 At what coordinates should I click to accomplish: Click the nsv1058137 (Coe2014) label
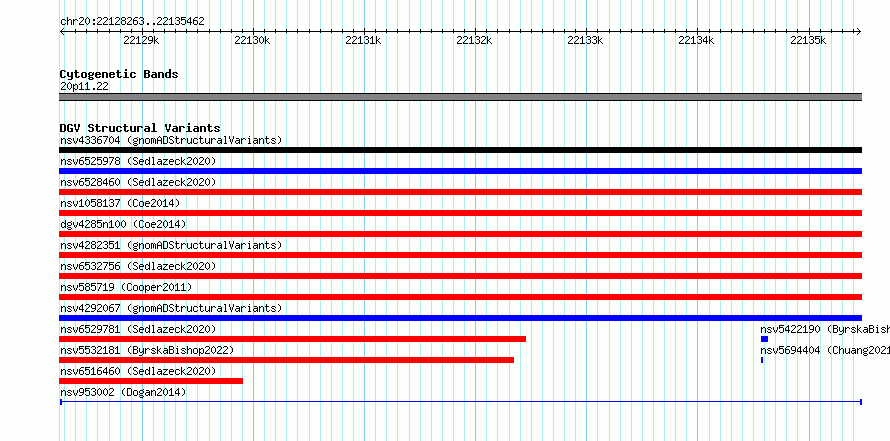(x=120, y=203)
